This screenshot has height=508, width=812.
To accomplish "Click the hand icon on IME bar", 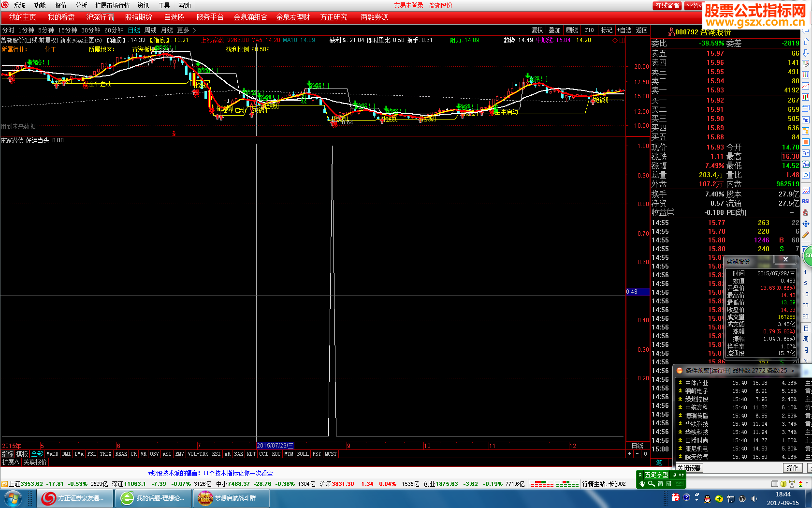I will click(x=642, y=484).
